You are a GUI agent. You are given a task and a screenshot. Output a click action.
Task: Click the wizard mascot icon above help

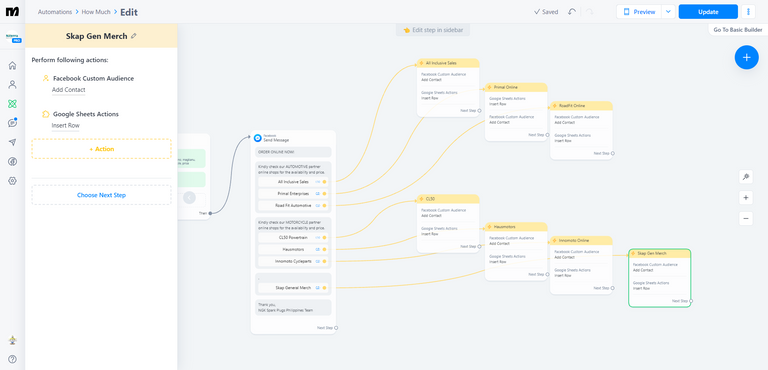click(x=12, y=340)
